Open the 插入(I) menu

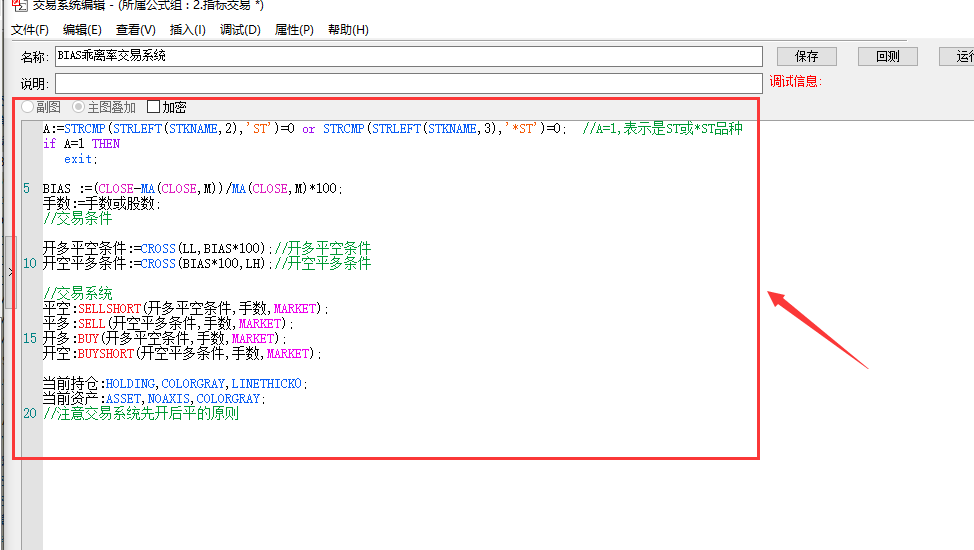pos(188,30)
